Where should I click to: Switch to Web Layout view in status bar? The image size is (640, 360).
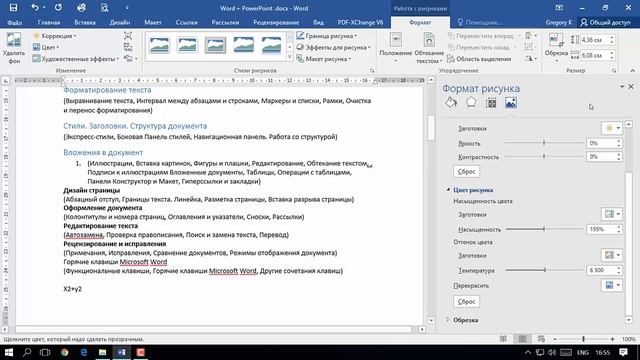pos(541,339)
